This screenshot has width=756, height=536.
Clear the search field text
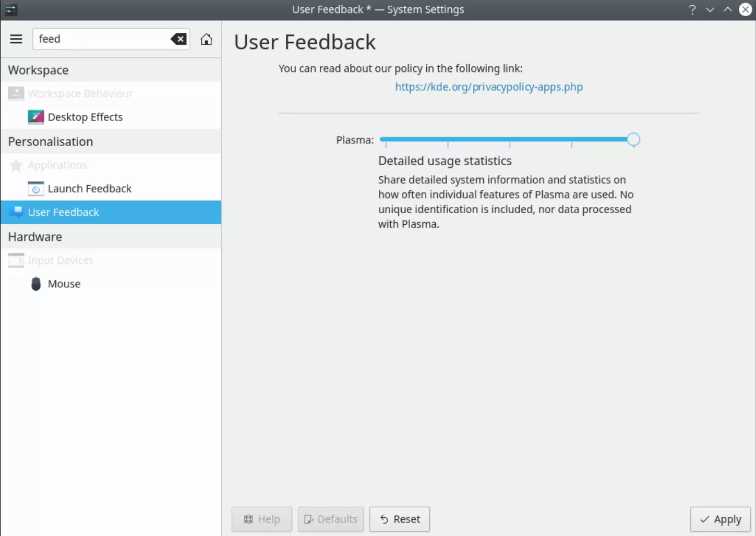178,39
